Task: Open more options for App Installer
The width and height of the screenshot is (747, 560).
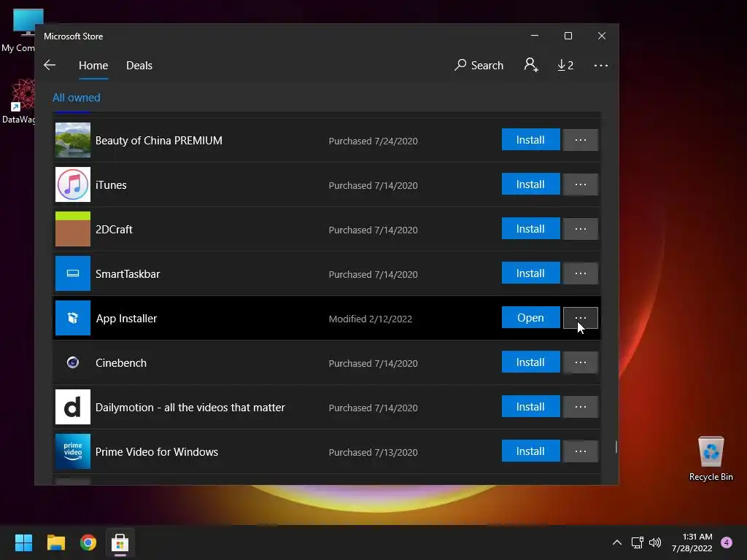Action: (x=580, y=318)
